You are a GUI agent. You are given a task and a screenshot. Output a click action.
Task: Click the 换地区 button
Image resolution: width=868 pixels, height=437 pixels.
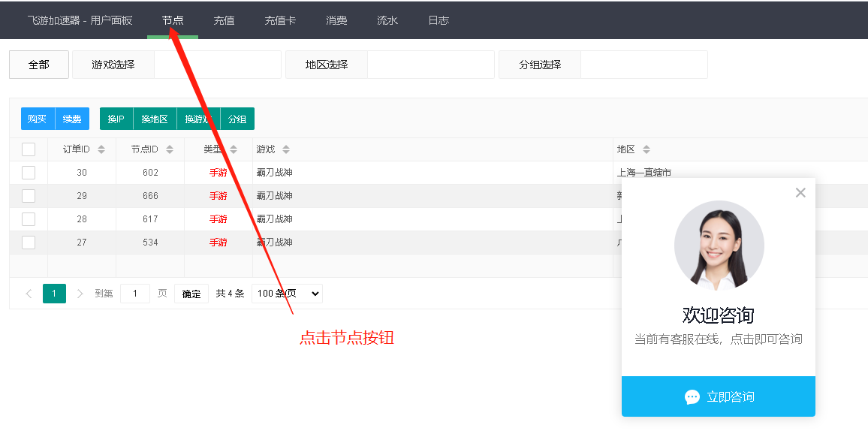155,119
